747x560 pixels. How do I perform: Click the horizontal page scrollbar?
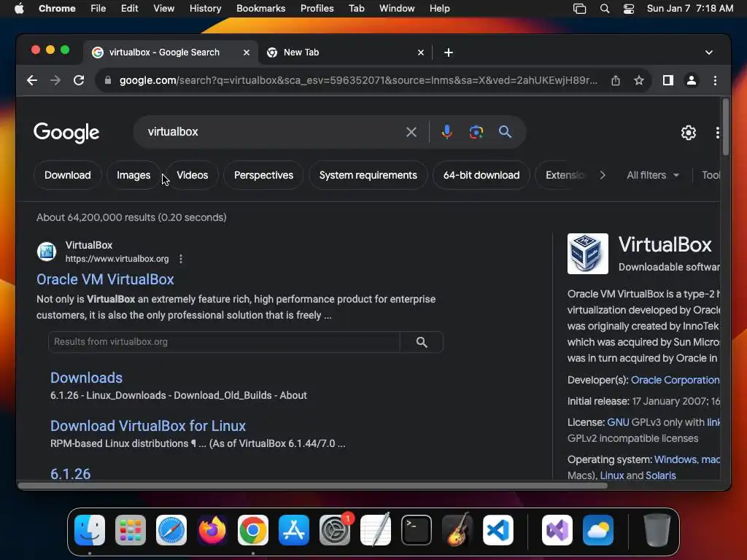click(x=312, y=486)
